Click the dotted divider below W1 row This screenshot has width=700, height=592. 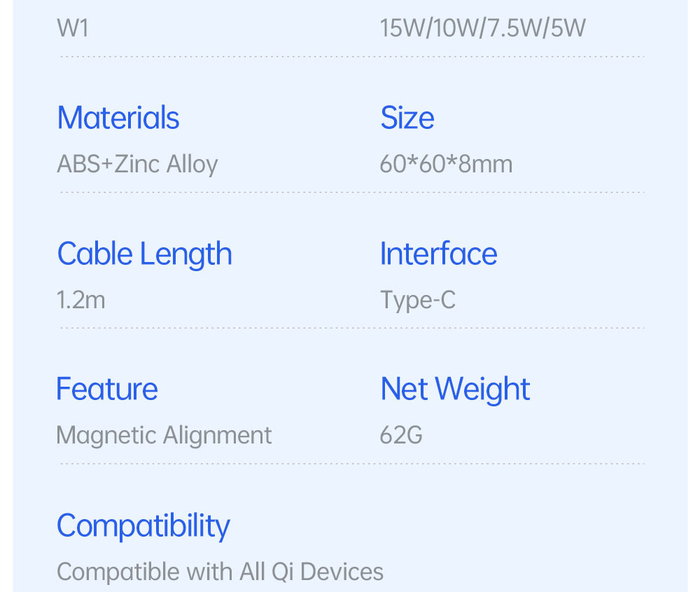352,57
